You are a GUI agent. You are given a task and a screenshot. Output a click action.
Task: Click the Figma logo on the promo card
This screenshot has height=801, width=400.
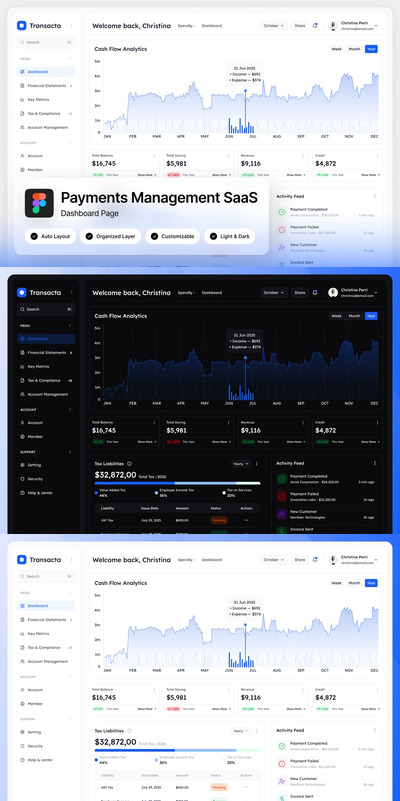(39, 203)
